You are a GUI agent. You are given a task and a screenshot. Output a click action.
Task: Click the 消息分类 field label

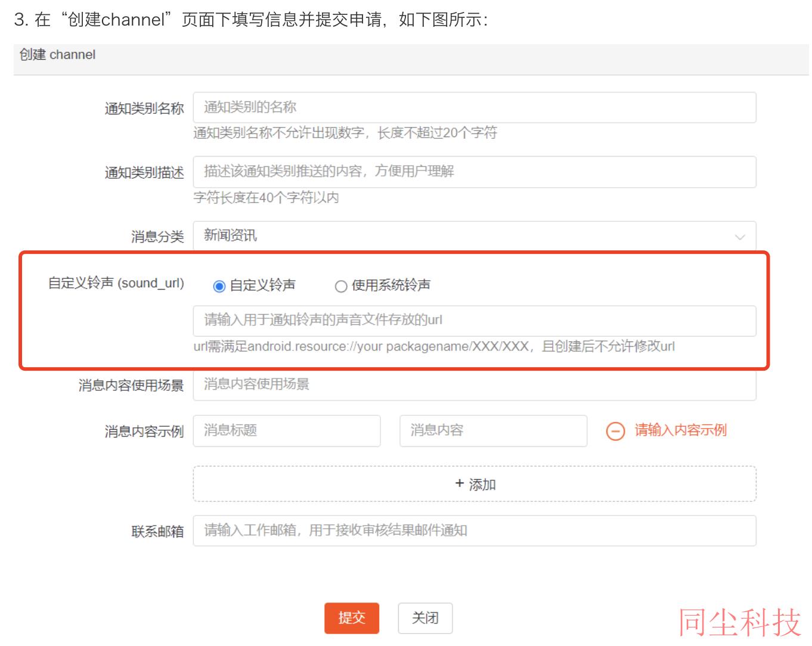pos(157,237)
